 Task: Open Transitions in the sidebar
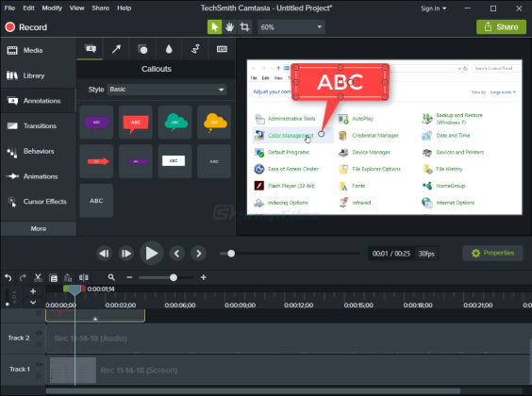[39, 125]
